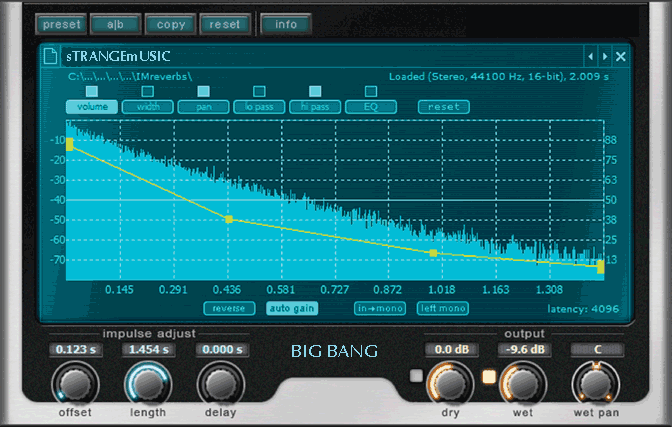
Task: Select the envelope end point handle
Action: tap(600, 267)
